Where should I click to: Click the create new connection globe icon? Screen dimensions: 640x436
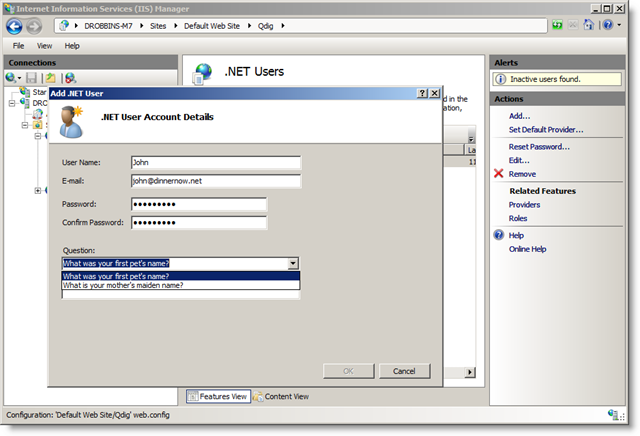(x=11, y=78)
